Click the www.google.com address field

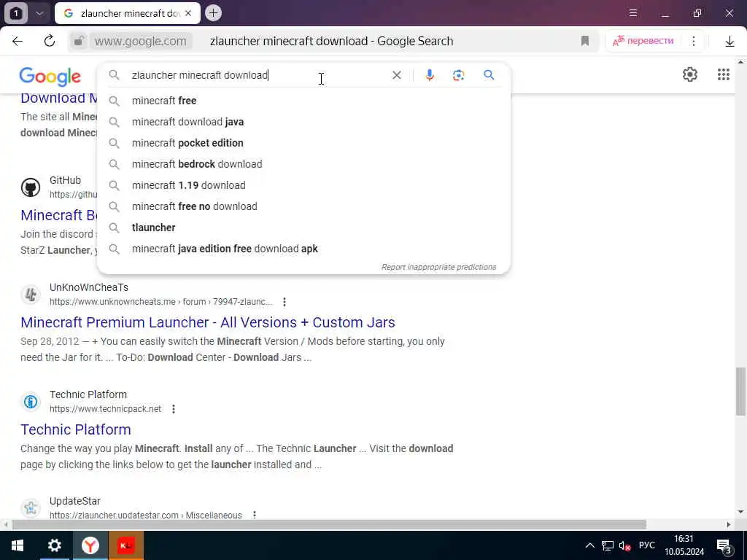coord(141,41)
